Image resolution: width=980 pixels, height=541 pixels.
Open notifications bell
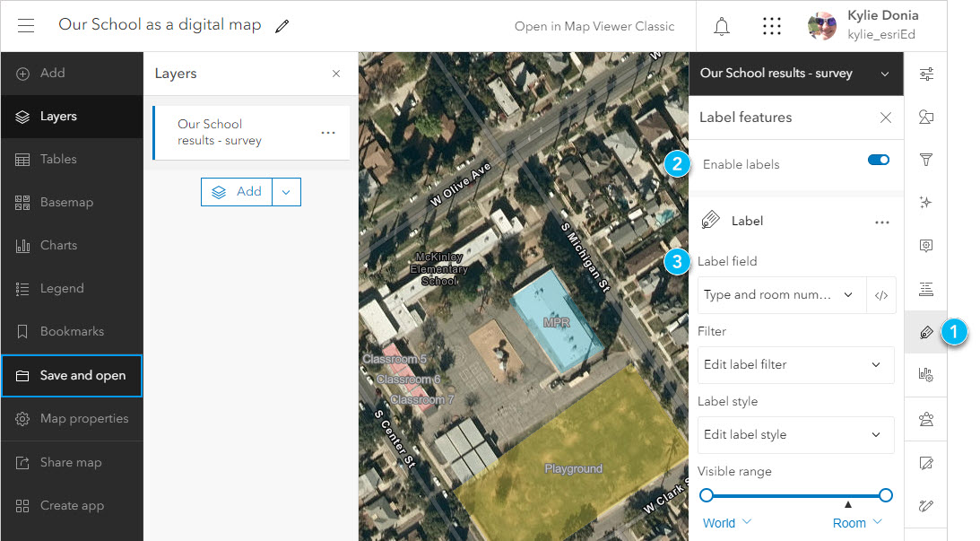click(722, 26)
